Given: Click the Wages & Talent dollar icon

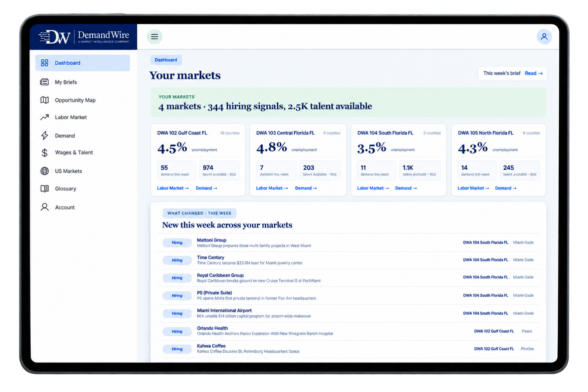Looking at the screenshot, I should (45, 153).
